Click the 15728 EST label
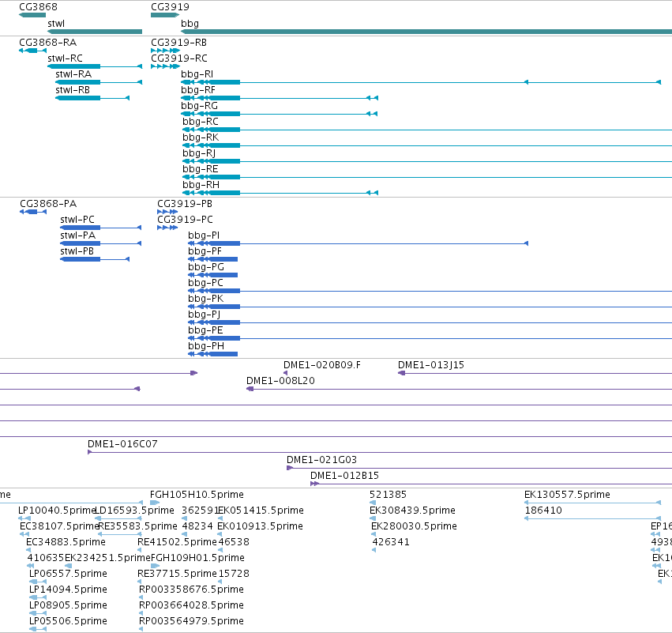This screenshot has width=672, height=633. (x=234, y=574)
